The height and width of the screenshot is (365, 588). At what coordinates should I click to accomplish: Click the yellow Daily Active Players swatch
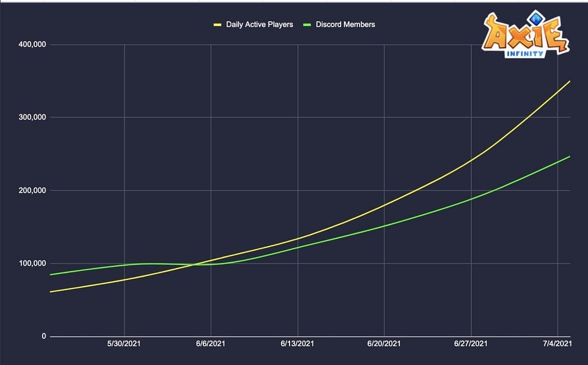pyautogui.click(x=217, y=25)
